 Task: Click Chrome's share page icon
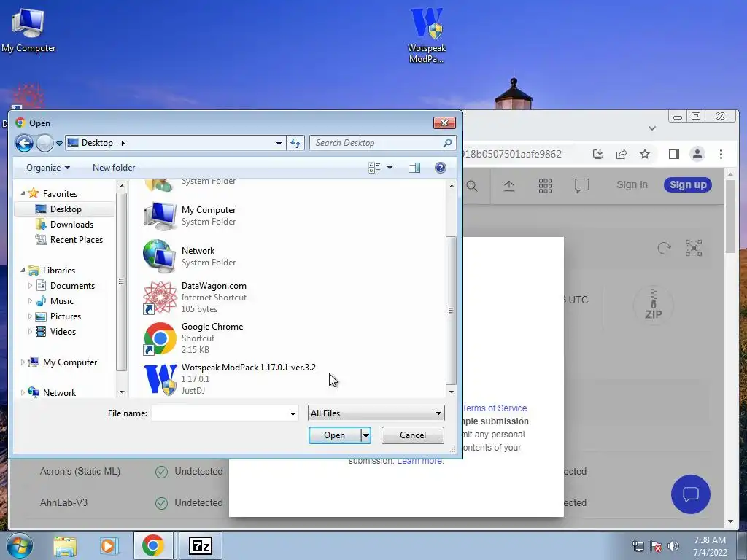(x=622, y=154)
